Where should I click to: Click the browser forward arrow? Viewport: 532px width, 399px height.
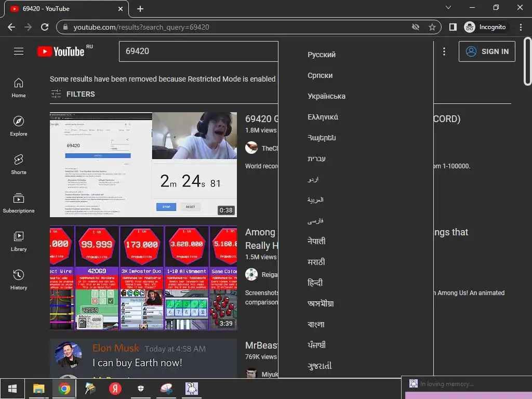(x=28, y=27)
